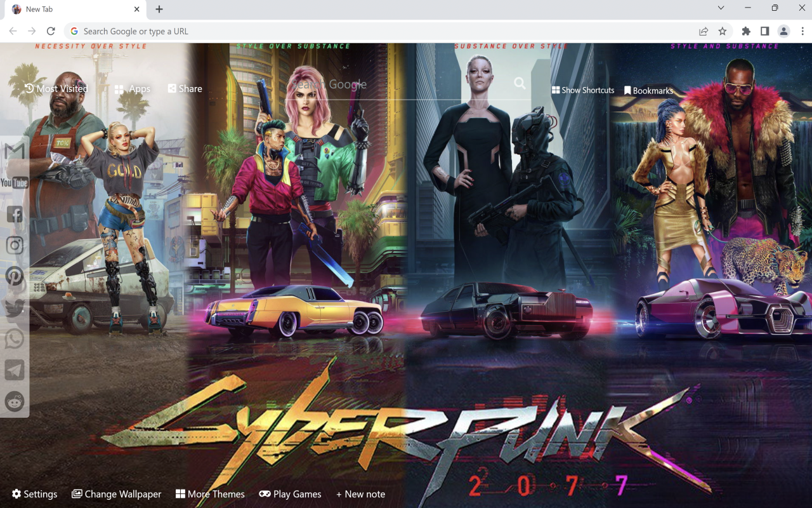Open Pinterest sidebar shortcut
The width and height of the screenshot is (812, 508).
15,276
